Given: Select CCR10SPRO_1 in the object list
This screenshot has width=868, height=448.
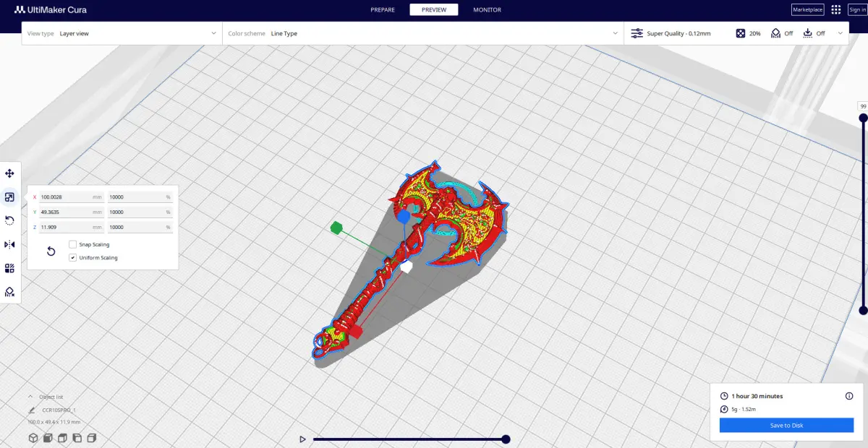Looking at the screenshot, I should click(59, 410).
